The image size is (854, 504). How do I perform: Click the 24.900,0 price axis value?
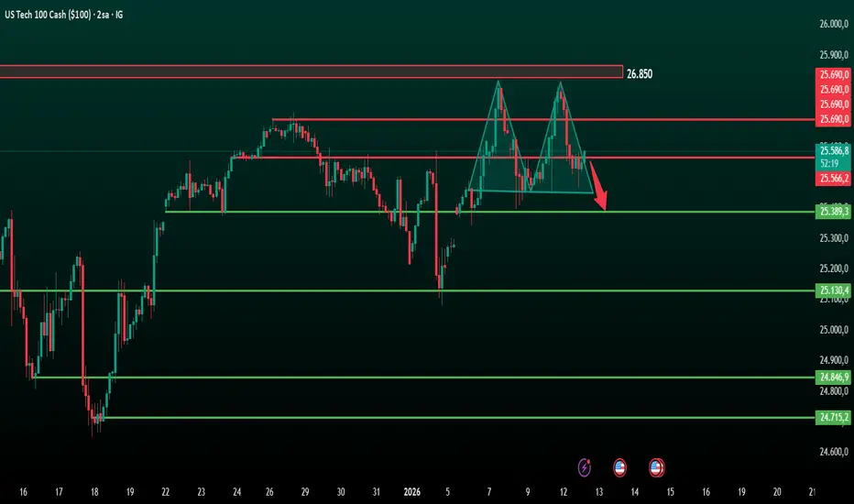point(834,359)
